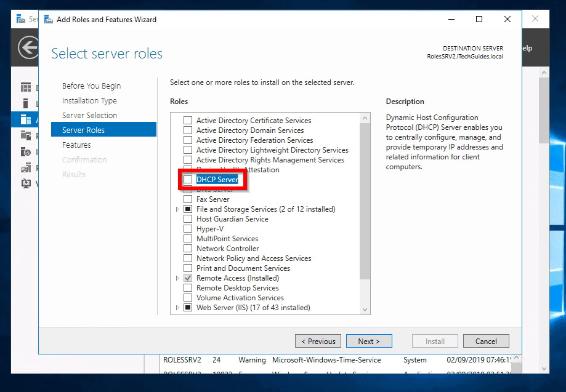
Task: Open the IIS sidebar icon
Action: (x=26, y=152)
